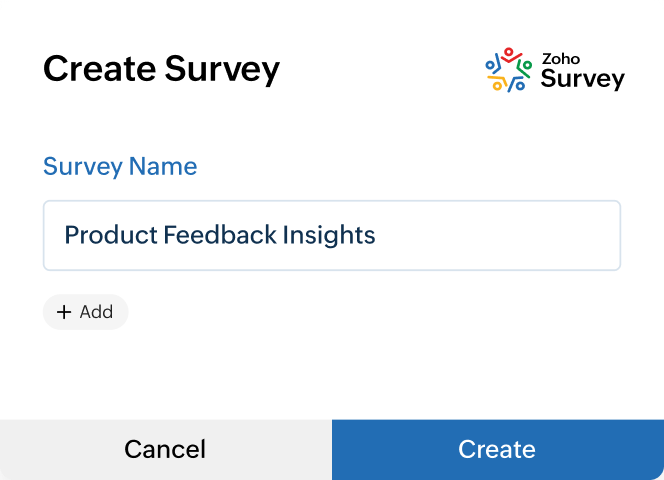
Task: Focus the Survey Name input field
Action: click(331, 236)
